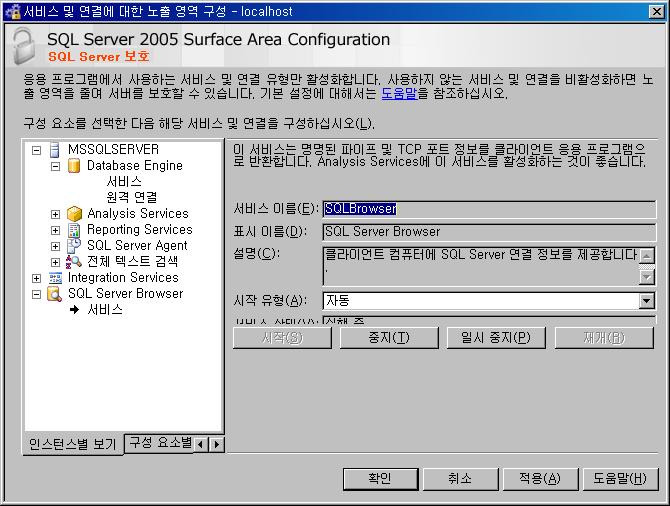Image resolution: width=670 pixels, height=506 pixels.
Task: Click the 확인 button
Action: [380, 479]
